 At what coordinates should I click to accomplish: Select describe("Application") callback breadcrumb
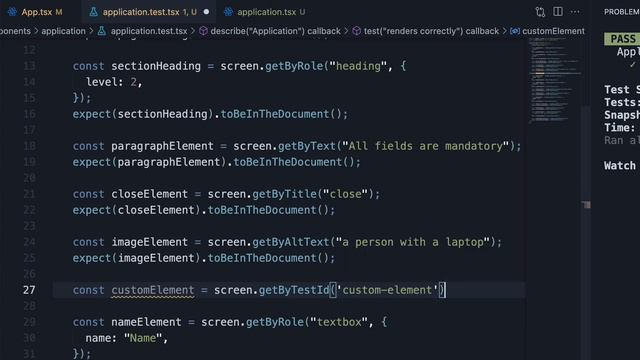(275, 31)
